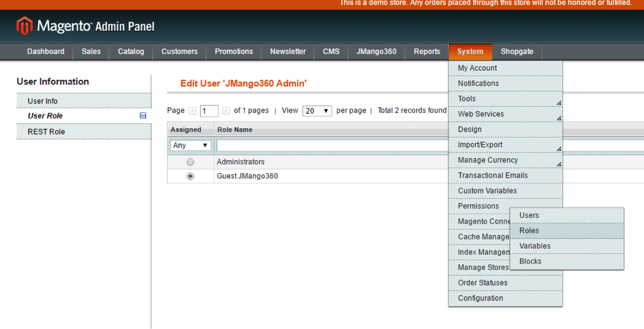Open the Dashboard menu

[46, 51]
